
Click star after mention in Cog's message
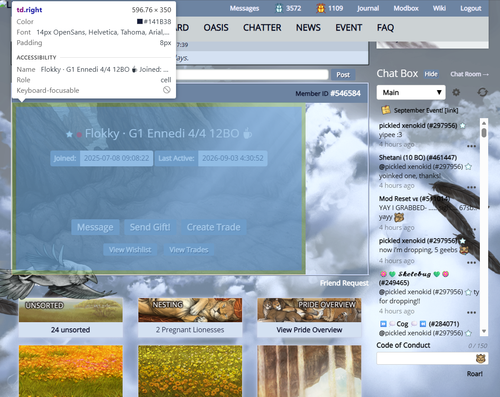[468, 333]
